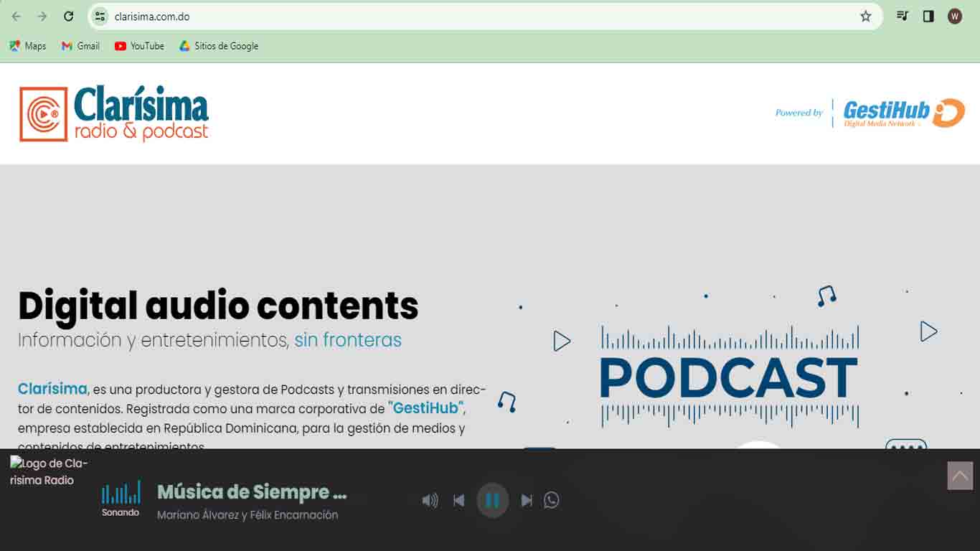Image resolution: width=980 pixels, height=551 pixels.
Task: Share via the WhatsApp icon in player
Action: tap(552, 500)
